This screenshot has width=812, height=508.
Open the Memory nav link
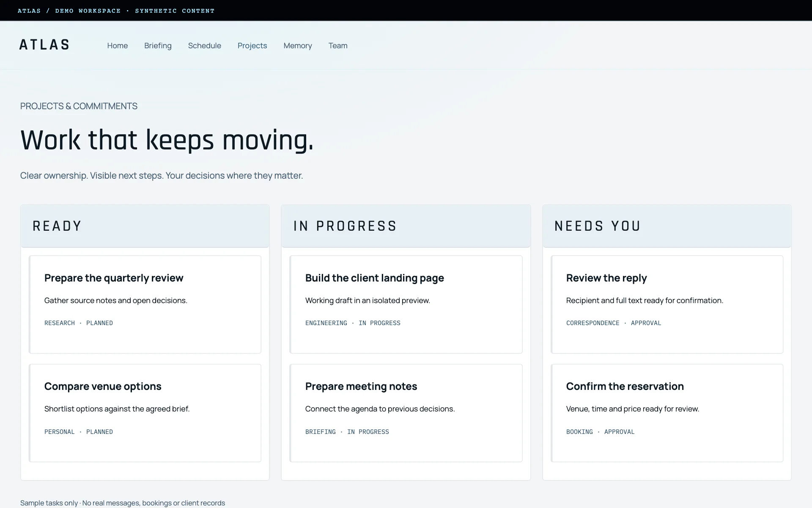click(298, 45)
